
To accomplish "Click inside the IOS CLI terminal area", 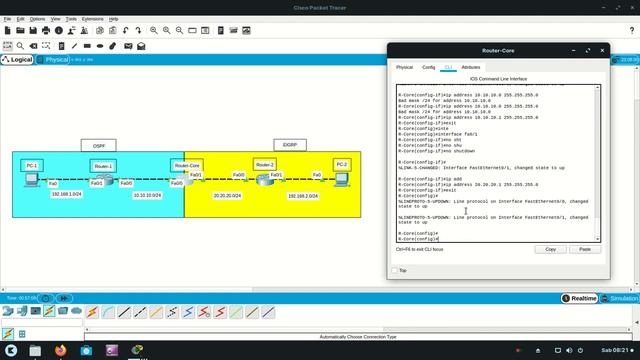I will pos(496,163).
